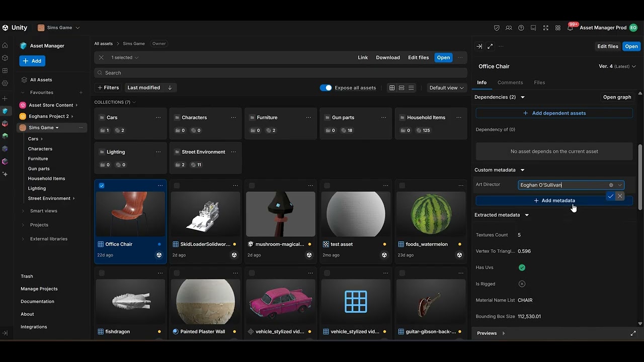Open the details panel three-dot menu

pos(501,46)
